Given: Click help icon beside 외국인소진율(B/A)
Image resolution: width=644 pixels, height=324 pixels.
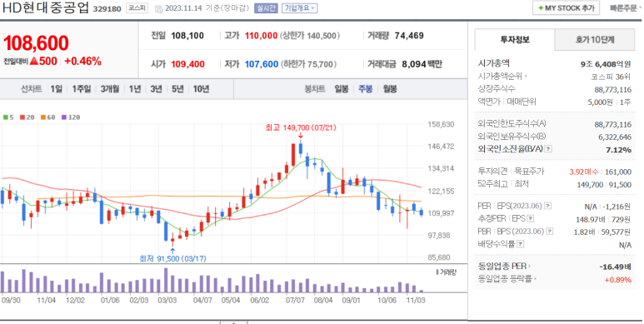Looking at the screenshot, I should pos(548,149).
